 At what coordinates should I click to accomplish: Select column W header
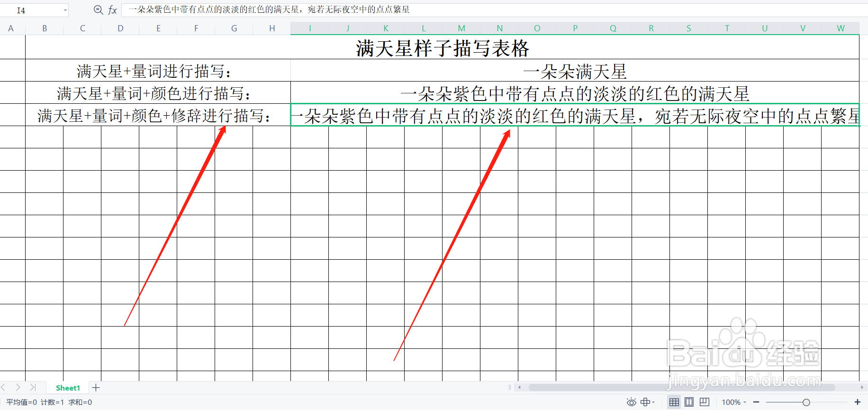pos(841,28)
